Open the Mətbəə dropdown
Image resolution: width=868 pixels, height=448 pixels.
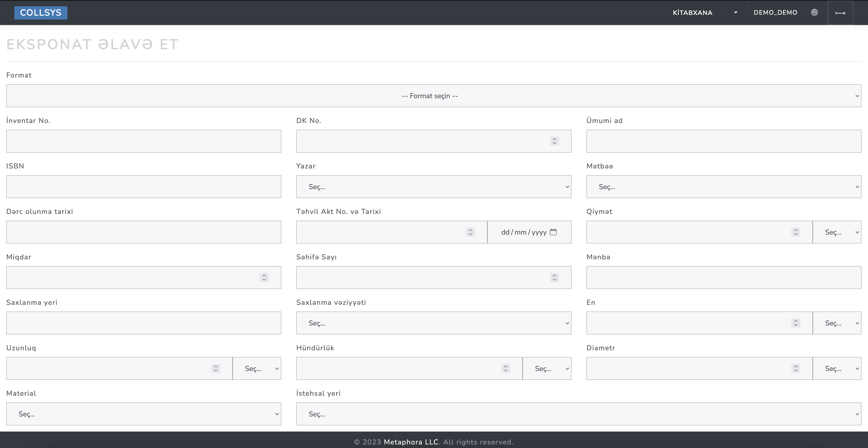[x=723, y=187]
